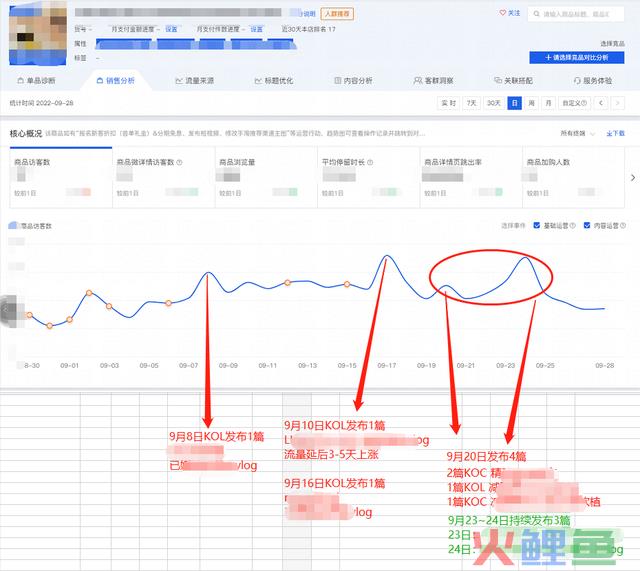Show more metrics with right chevron

pos(633,178)
